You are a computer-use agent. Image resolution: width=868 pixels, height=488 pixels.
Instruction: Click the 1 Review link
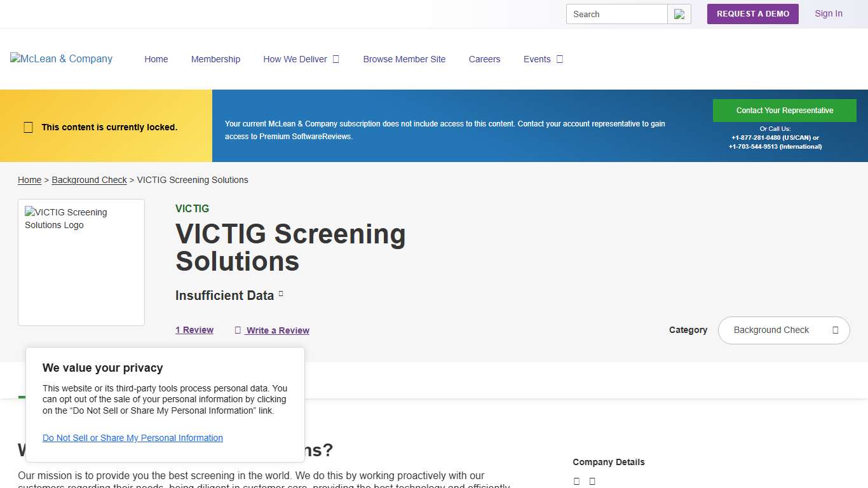pos(194,330)
